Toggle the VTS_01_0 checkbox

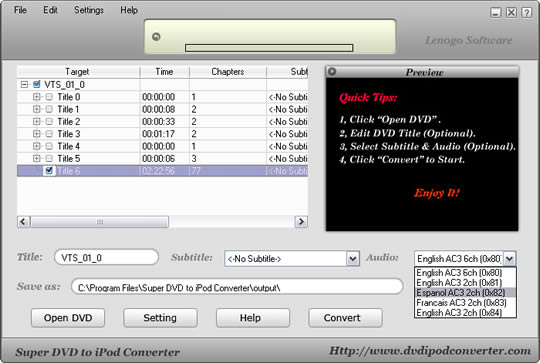[x=37, y=84]
